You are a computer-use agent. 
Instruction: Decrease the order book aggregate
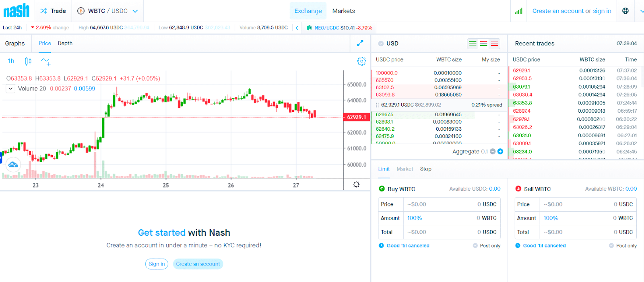pyautogui.click(x=493, y=152)
